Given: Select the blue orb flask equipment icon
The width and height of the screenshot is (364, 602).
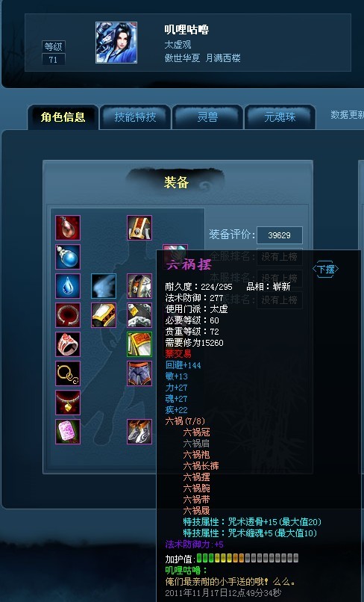Looking at the screenshot, I should 68,257.
